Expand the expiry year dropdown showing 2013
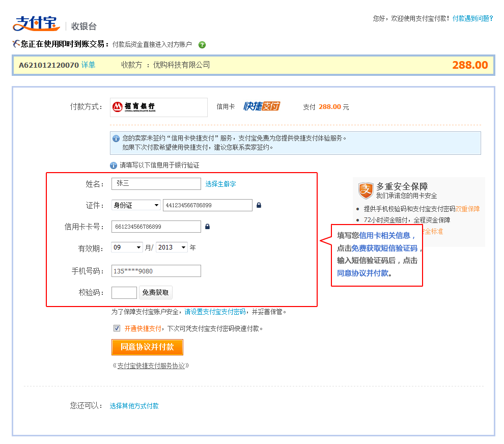 [x=172, y=247]
